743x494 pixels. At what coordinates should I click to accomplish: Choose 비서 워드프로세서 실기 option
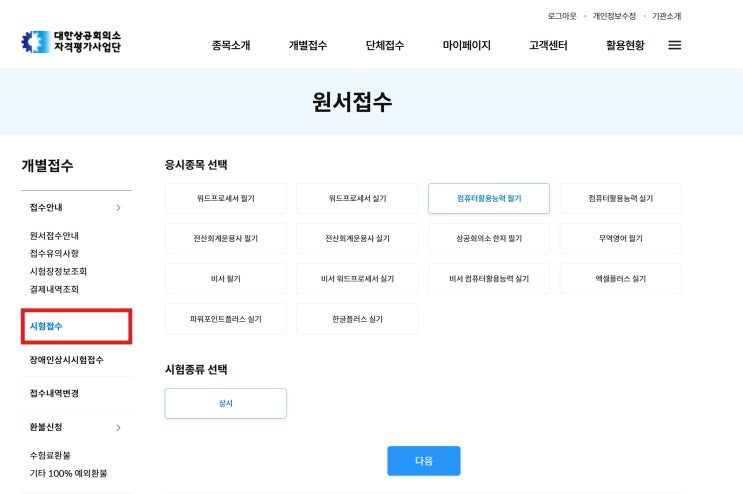pos(357,278)
